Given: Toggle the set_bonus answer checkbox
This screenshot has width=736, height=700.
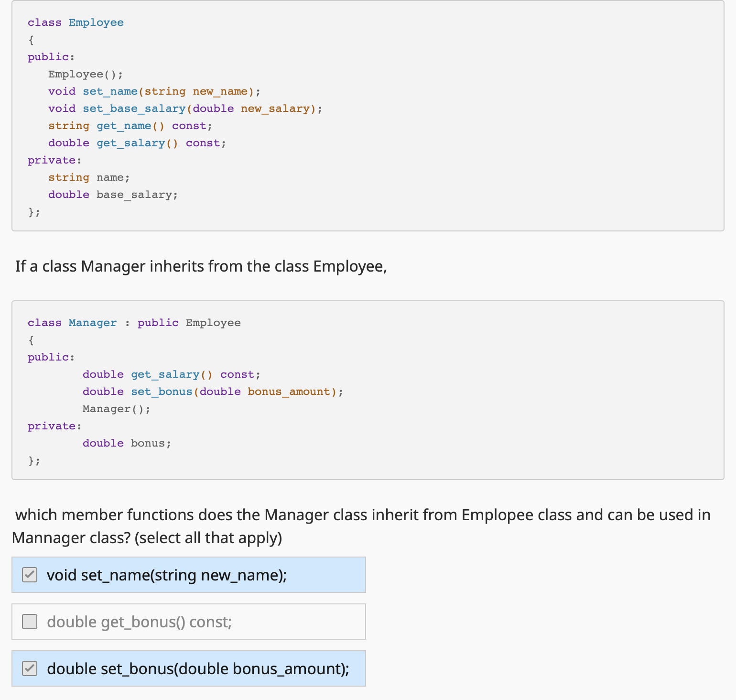Looking at the screenshot, I should (29, 668).
